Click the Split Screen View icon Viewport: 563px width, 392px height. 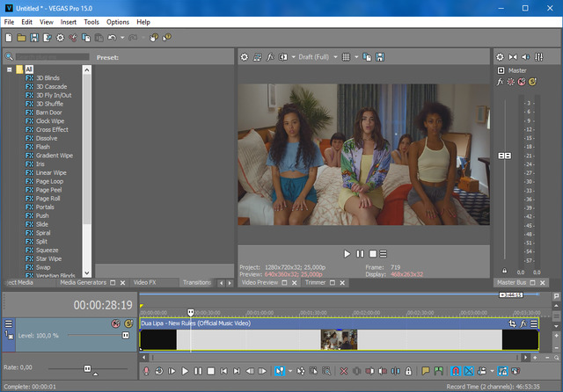pos(284,57)
